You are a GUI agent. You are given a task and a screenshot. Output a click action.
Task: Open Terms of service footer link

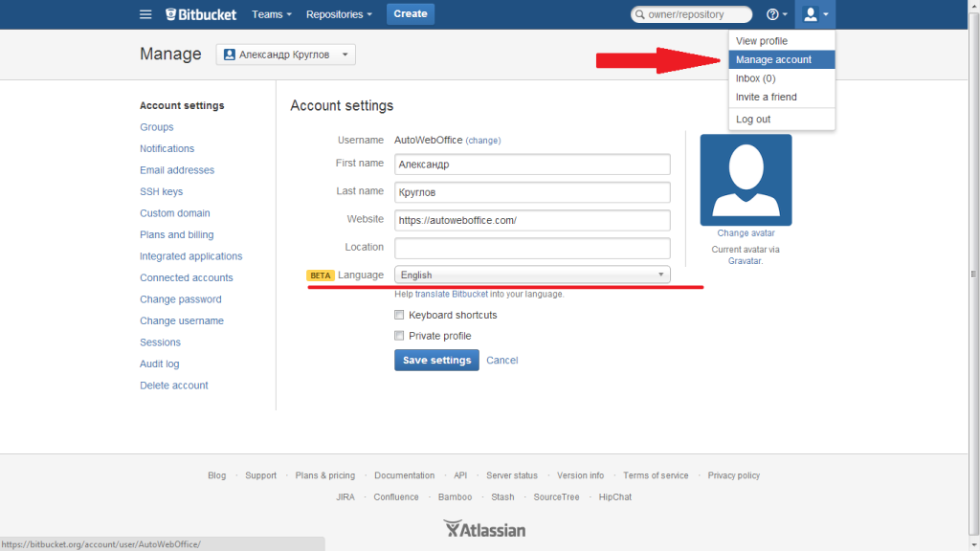click(x=656, y=475)
